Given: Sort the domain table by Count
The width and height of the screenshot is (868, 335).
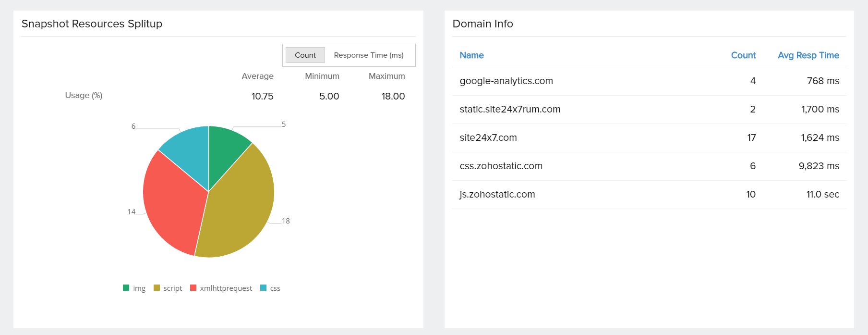Looking at the screenshot, I should pyautogui.click(x=743, y=55).
